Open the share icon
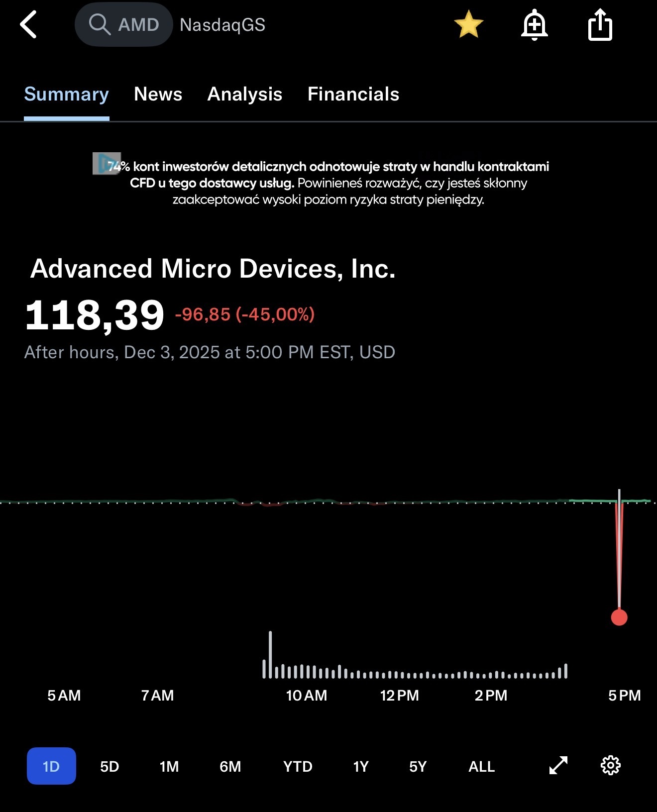 coord(600,25)
